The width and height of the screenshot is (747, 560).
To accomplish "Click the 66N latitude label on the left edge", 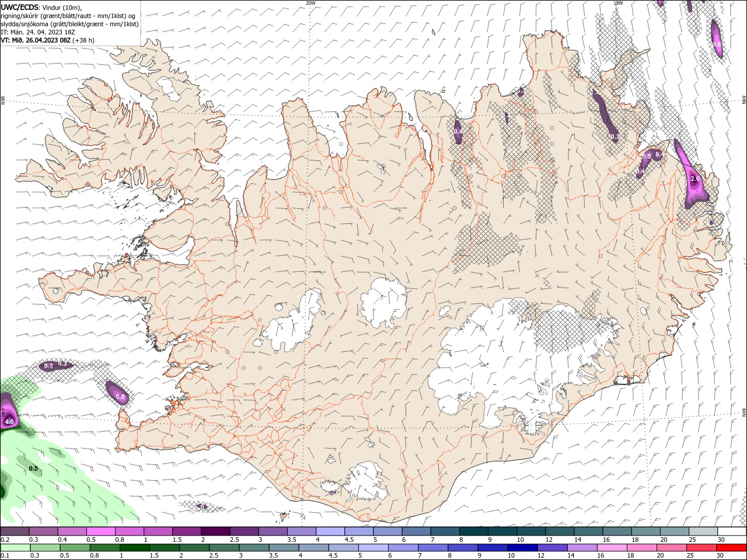I will pyautogui.click(x=3, y=100).
